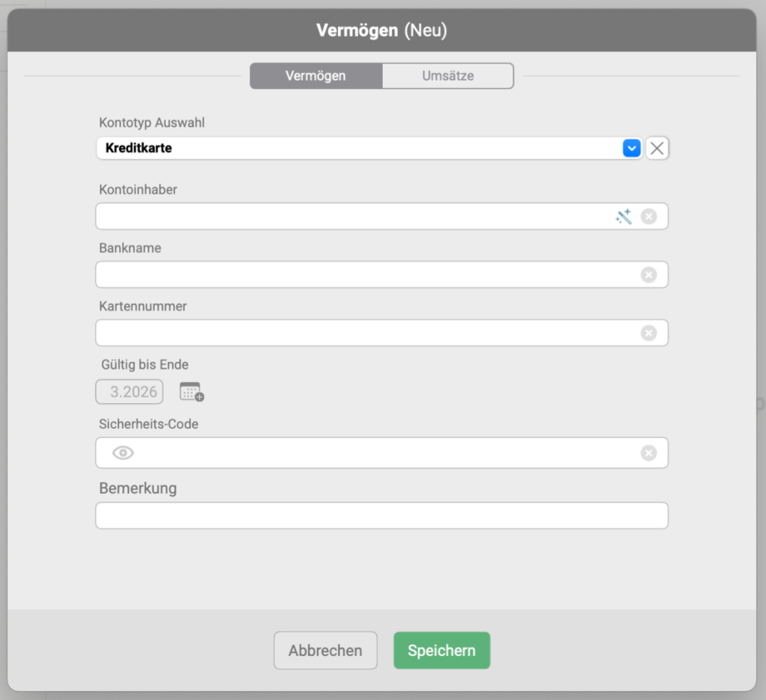Viewport: 766px width, 700px height.
Task: Click inside the Bemerkung text box
Action: (x=382, y=515)
